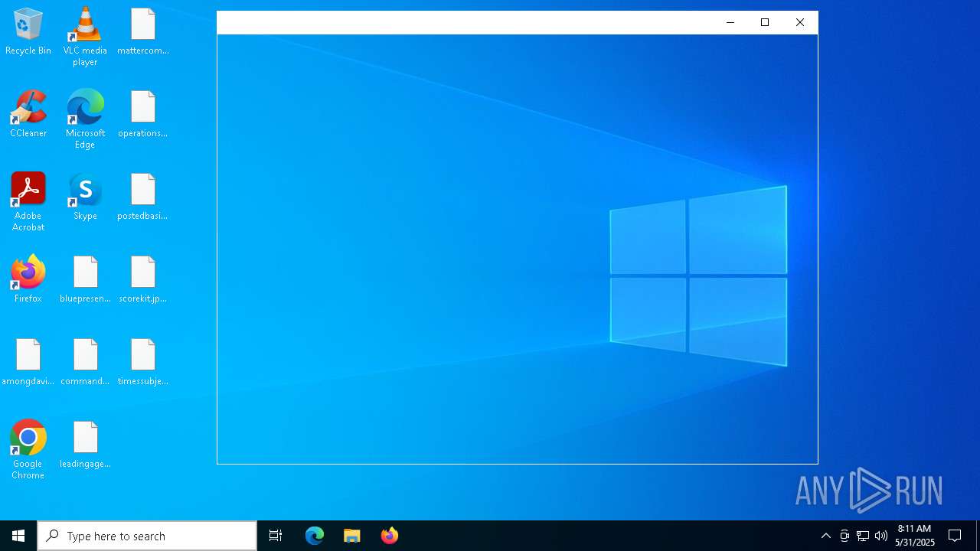Select Google Chrome desktop shortcut
Viewport: 980px width, 551px height.
(x=28, y=450)
